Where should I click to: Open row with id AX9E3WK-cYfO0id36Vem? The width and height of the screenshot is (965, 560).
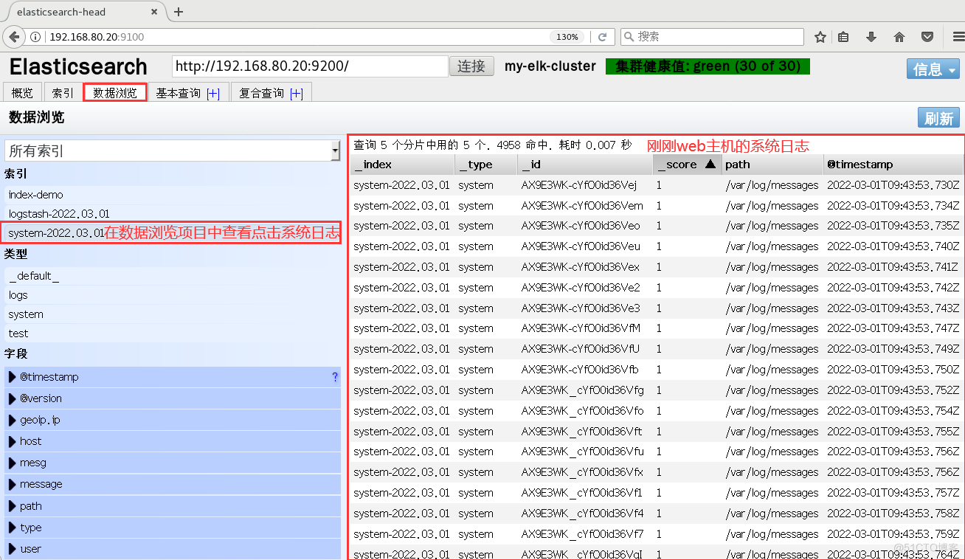pyautogui.click(x=582, y=206)
